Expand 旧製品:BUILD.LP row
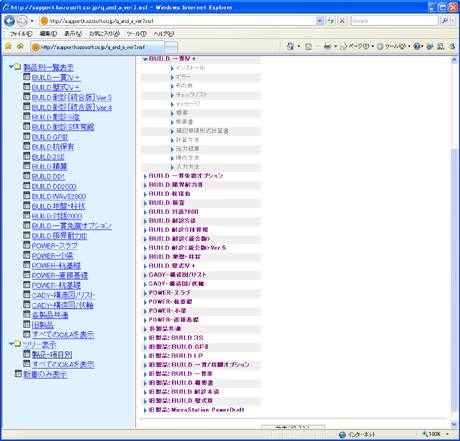 click(x=145, y=356)
